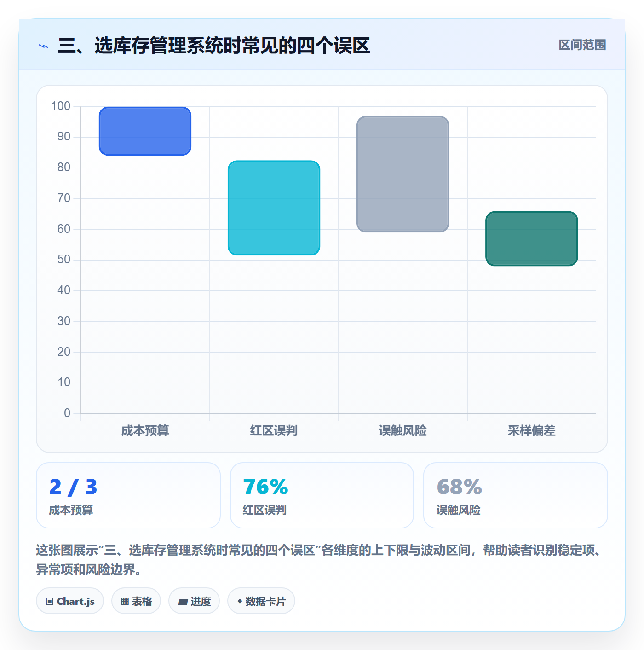Click the 76% figure
This screenshot has height=650, width=644.
[265, 487]
